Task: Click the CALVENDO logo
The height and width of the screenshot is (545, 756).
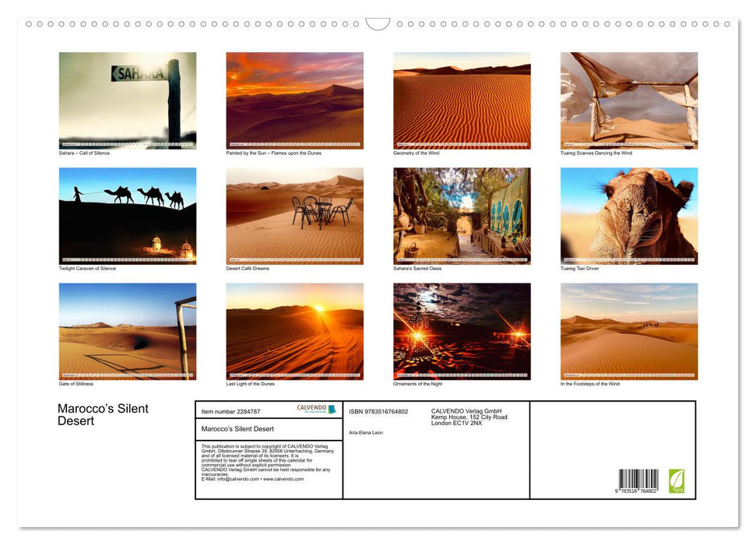Action: tap(316, 409)
